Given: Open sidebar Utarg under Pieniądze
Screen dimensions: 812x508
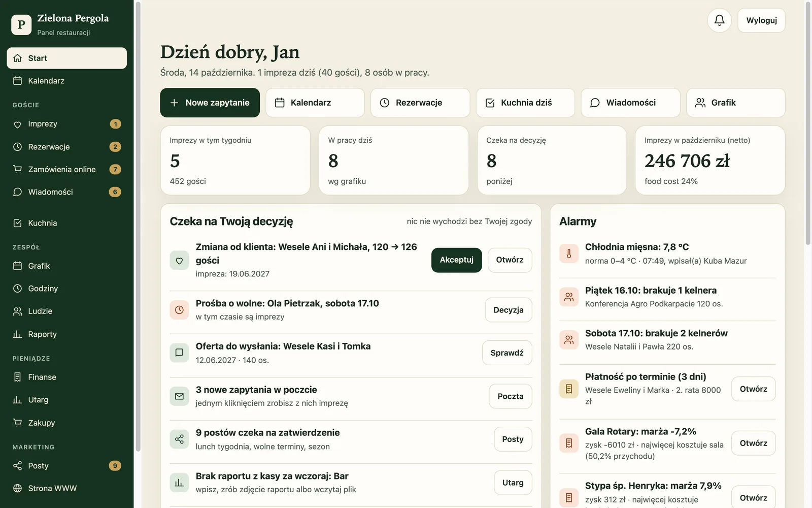Looking at the screenshot, I should [66, 400].
